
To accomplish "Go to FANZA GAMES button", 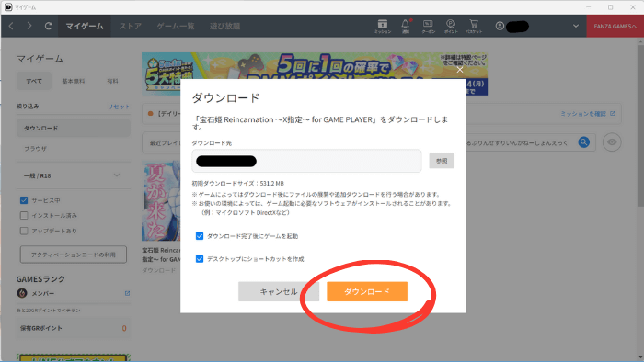I will pos(615,27).
